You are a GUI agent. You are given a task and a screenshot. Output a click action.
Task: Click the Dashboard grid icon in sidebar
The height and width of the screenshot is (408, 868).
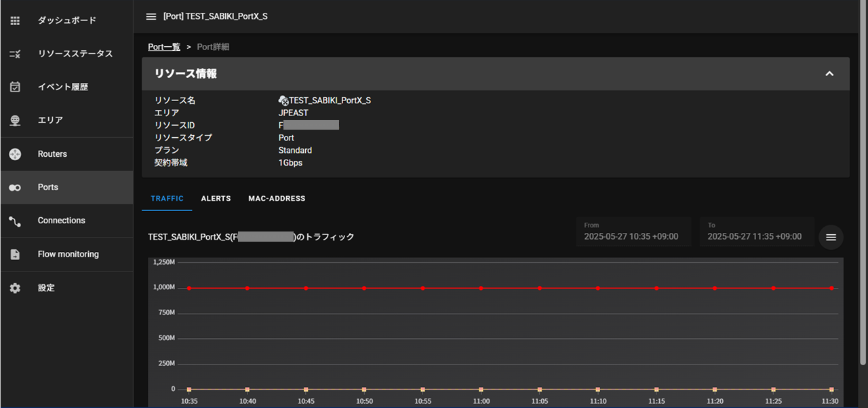pos(15,20)
